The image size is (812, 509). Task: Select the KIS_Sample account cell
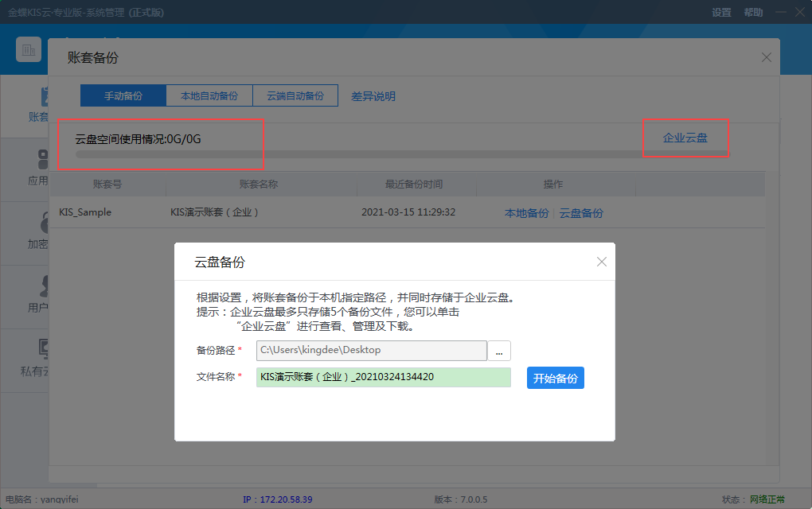tap(85, 212)
